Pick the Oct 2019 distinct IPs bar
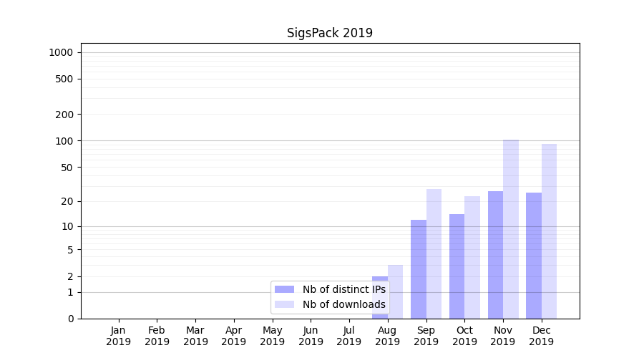Image resolution: width=644 pixels, height=358 pixels. (457, 266)
